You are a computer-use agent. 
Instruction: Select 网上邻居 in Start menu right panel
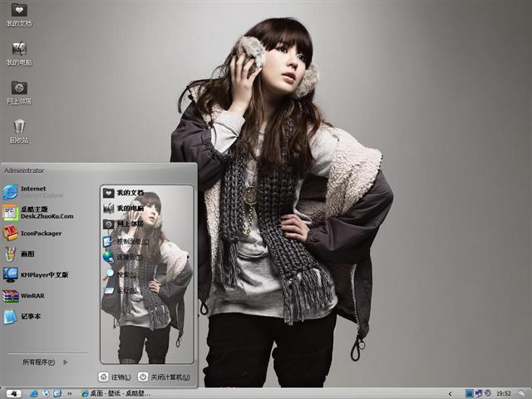(124, 224)
